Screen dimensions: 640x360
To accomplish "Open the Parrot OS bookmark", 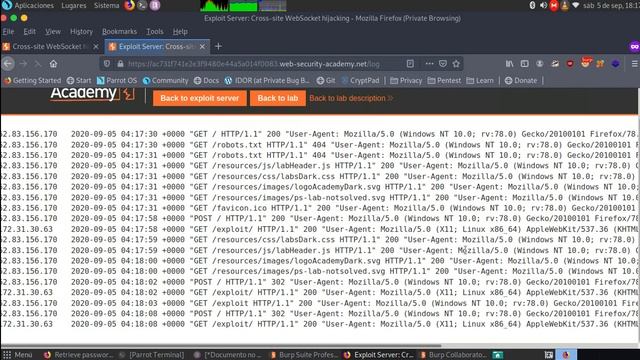I will tap(117, 80).
